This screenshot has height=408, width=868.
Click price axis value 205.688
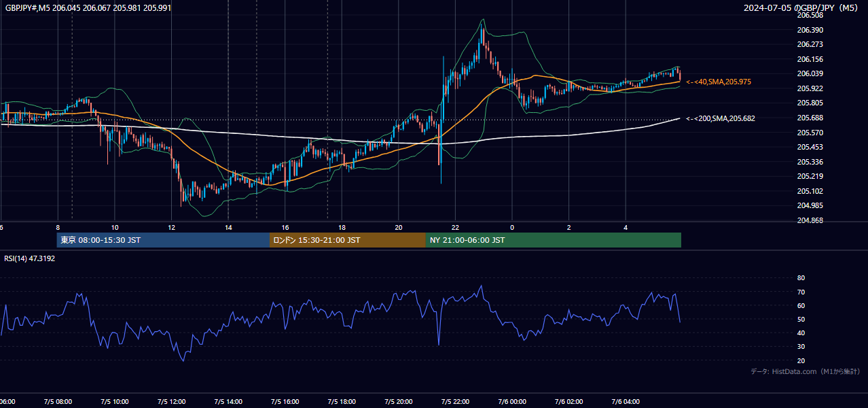[810, 118]
